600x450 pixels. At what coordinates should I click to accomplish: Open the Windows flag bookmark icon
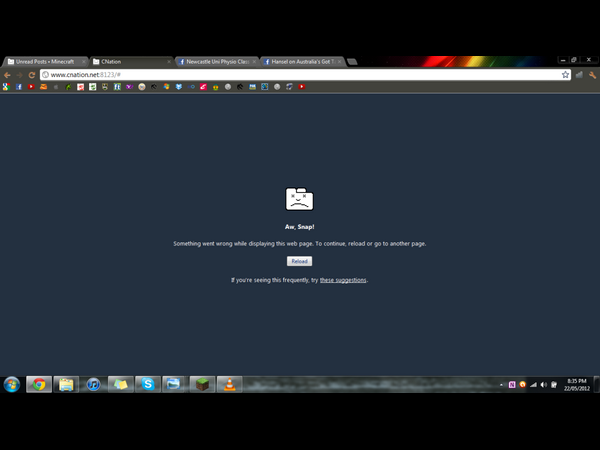[166, 87]
